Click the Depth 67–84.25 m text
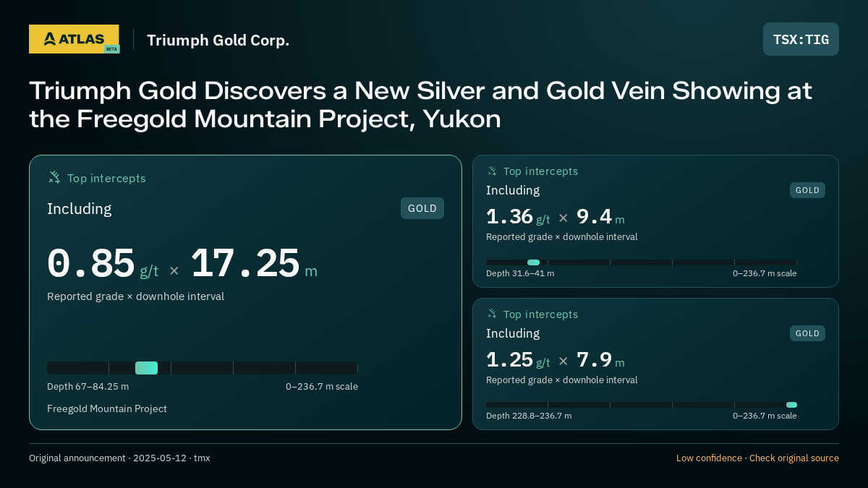The width and height of the screenshot is (868, 488). click(88, 387)
